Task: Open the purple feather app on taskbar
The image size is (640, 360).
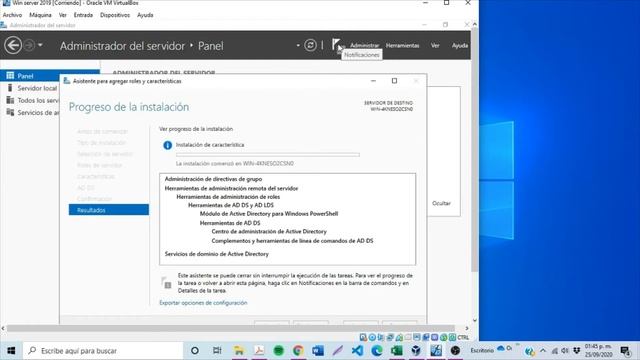Action: 338,351
